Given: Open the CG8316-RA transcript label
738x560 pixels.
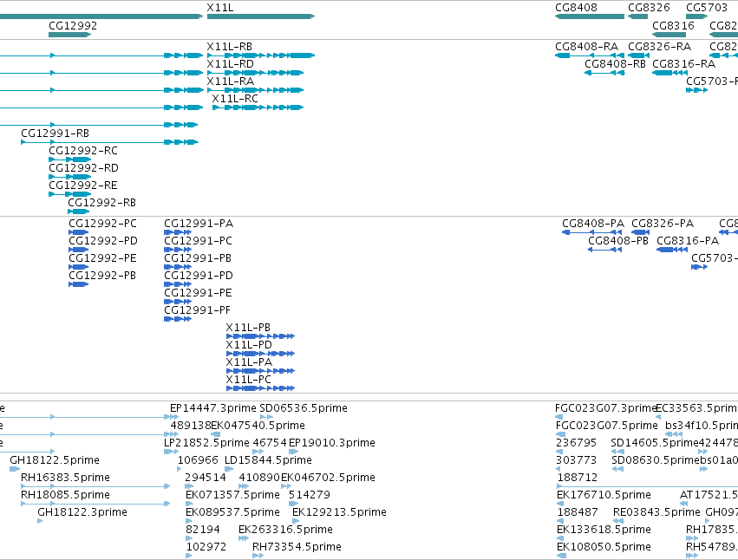Looking at the screenshot, I should (684, 63).
